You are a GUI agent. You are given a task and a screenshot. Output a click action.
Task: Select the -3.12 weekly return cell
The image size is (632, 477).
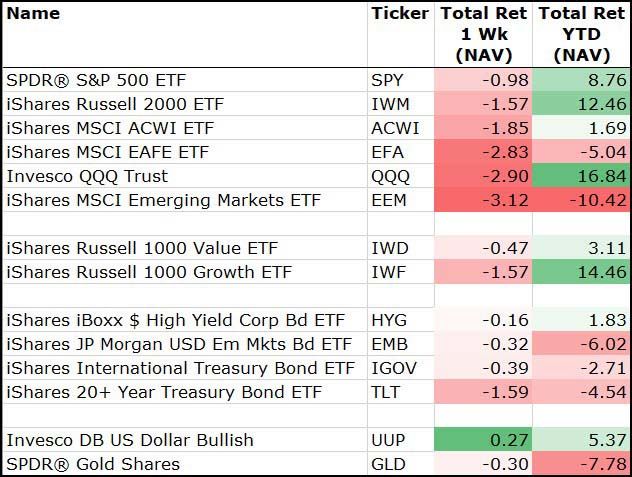(484, 200)
